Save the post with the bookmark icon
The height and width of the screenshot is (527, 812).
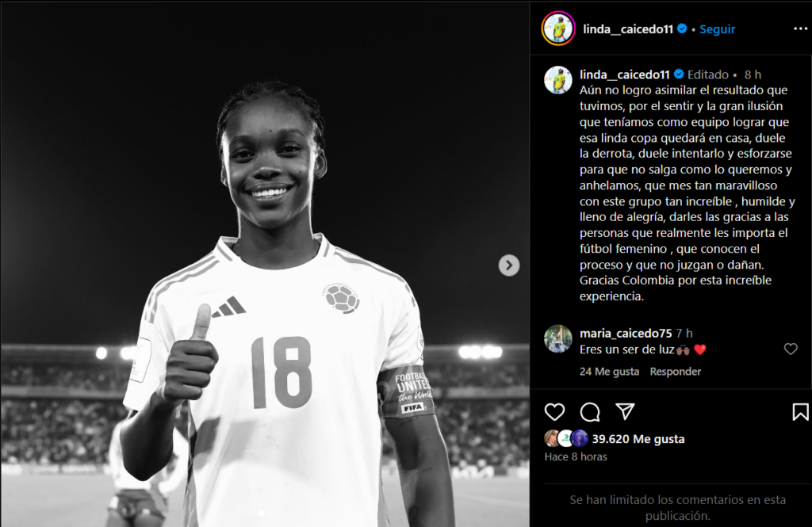click(x=800, y=412)
